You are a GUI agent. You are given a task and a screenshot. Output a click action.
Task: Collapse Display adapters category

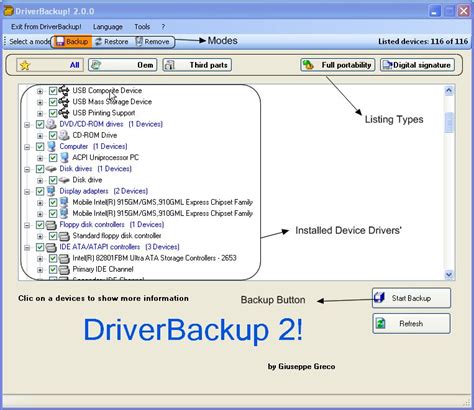click(27, 192)
